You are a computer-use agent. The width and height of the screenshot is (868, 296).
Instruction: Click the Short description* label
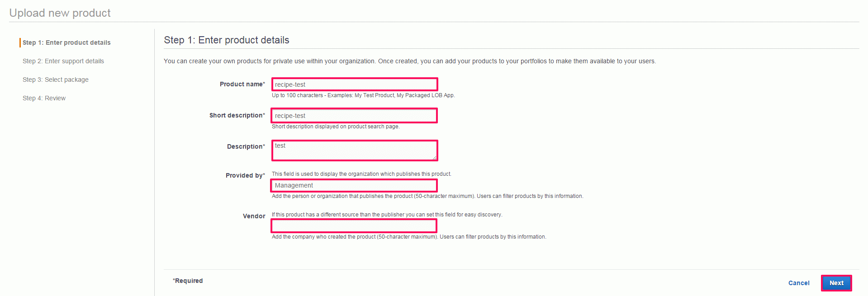click(x=237, y=115)
